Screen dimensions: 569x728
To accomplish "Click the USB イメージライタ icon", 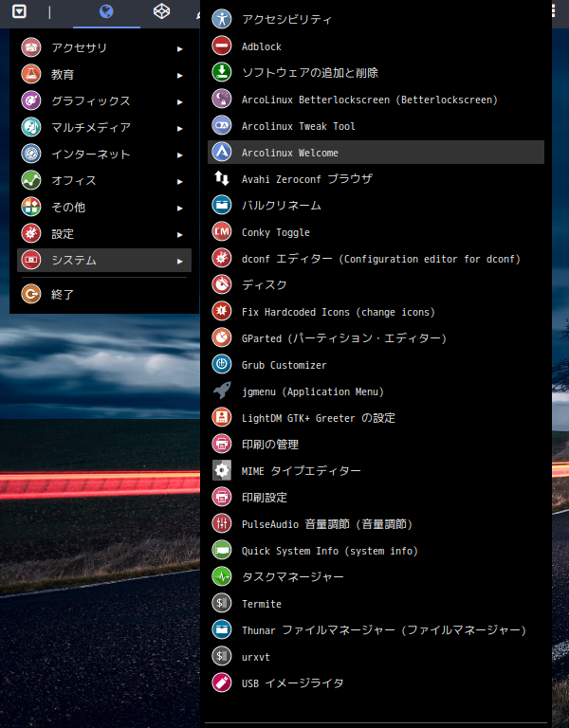I will tap(222, 682).
